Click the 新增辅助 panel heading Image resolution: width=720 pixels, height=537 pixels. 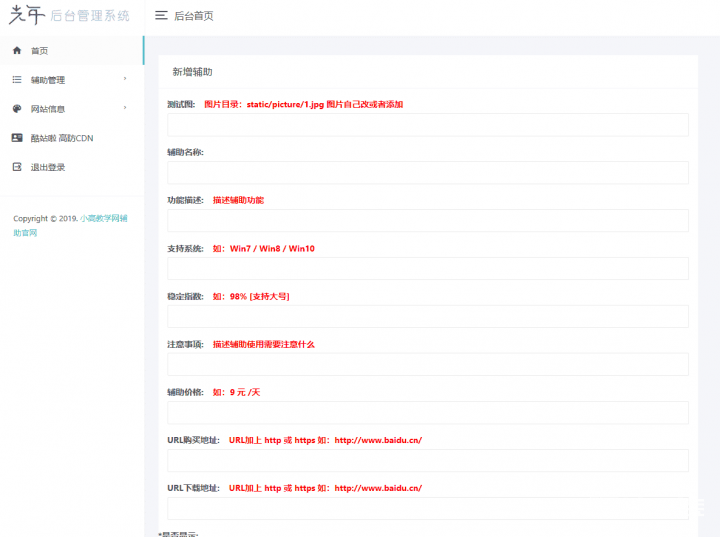tap(192, 72)
